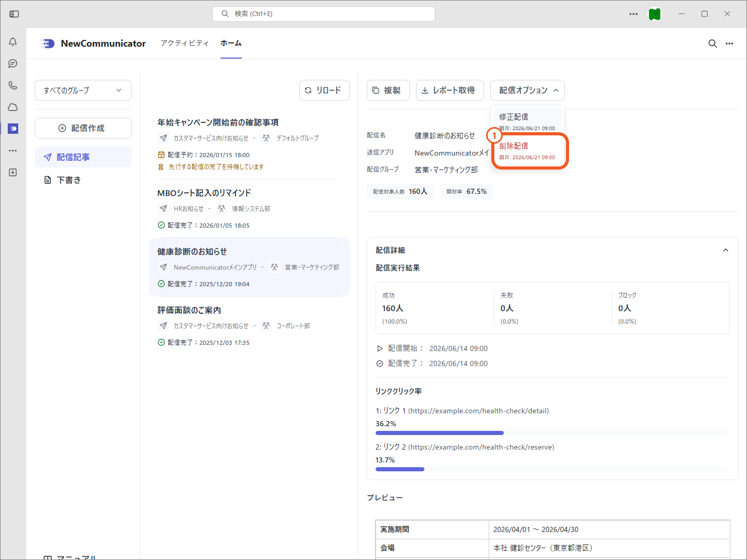This screenshot has height=560, width=747.
Task: Click the 開封率 67.5% badge
Action: (467, 191)
